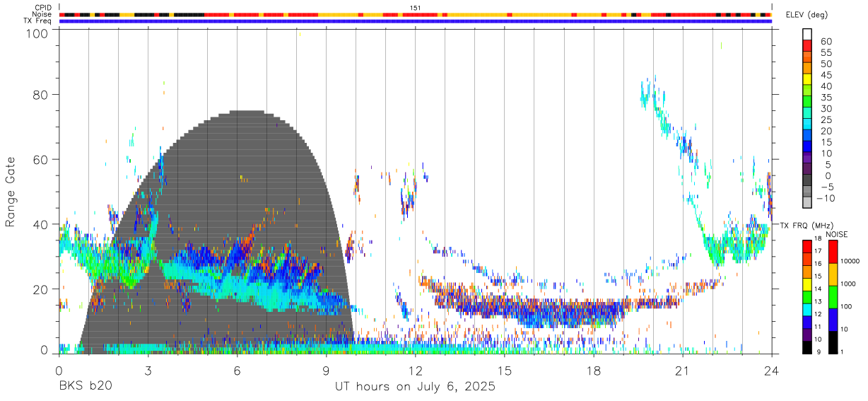Click the blue TX Freq strip above the plot
The height and width of the screenshot is (401, 868).
click(x=416, y=21)
